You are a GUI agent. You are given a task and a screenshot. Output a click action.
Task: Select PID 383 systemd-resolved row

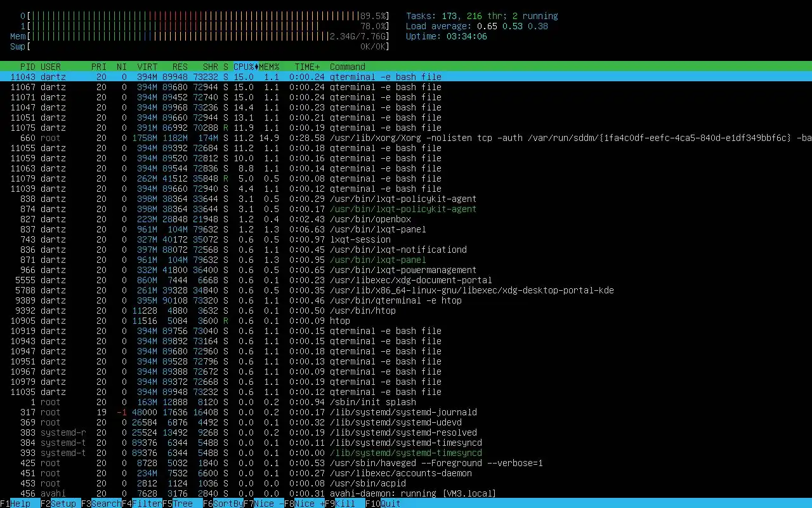tap(406, 432)
